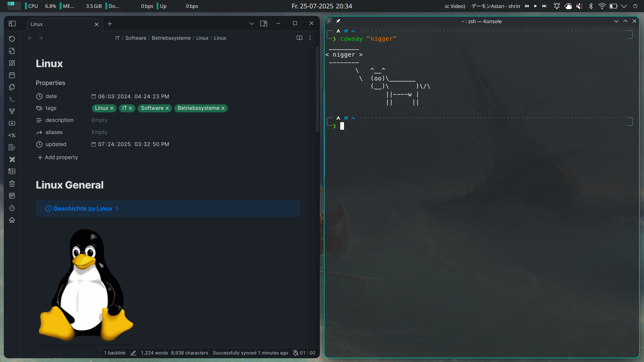The width and height of the screenshot is (644, 362).
Task: Skip to previous track in panel media controls
Action: point(527,6)
